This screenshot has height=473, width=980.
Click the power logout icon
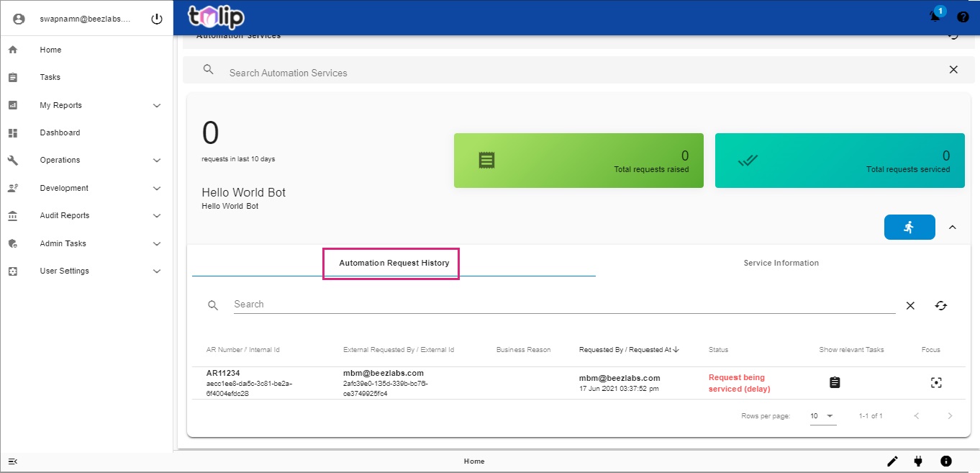(157, 19)
